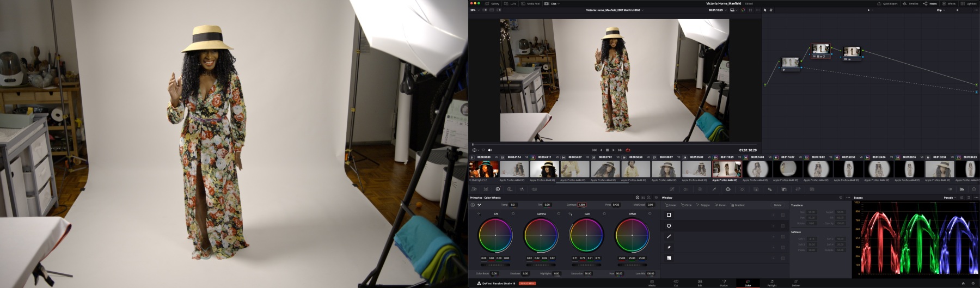Select the Curve pen window icon
This screenshot has height=288, width=980.
669,247
